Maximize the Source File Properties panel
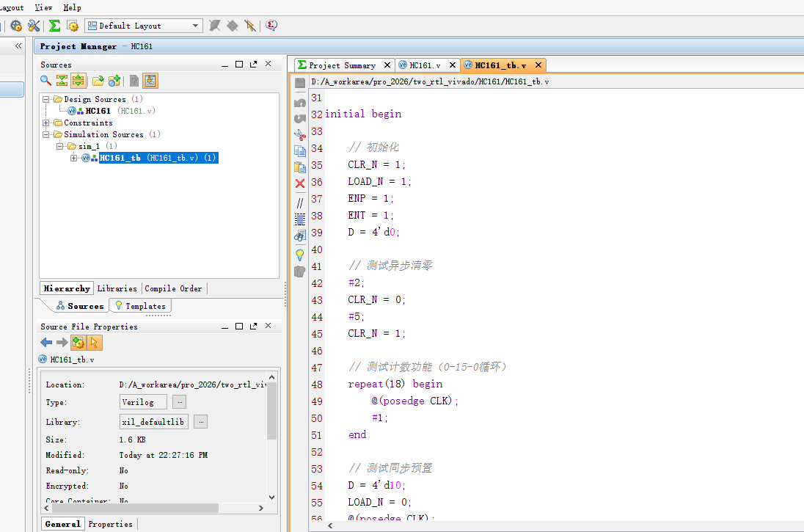The width and height of the screenshot is (804, 532). click(239, 327)
